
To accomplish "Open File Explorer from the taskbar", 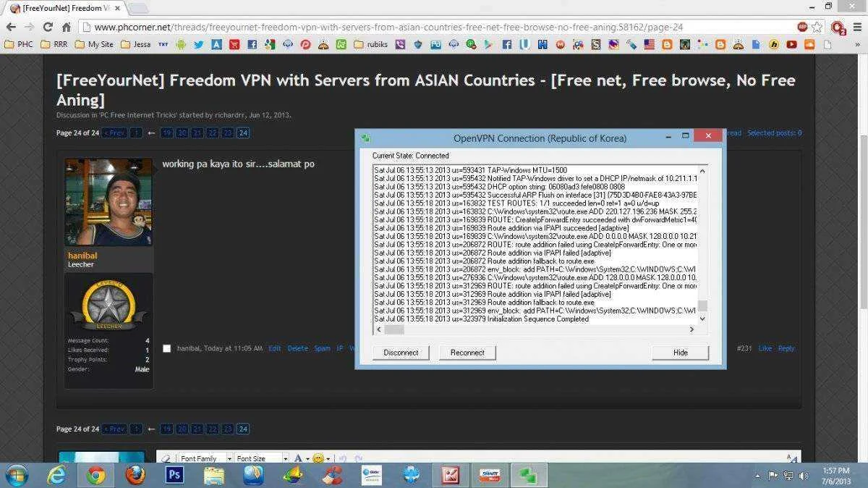I will (214, 475).
